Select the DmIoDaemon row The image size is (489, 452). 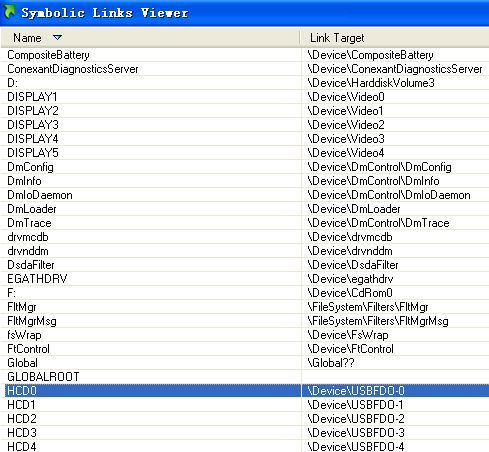[245, 195]
